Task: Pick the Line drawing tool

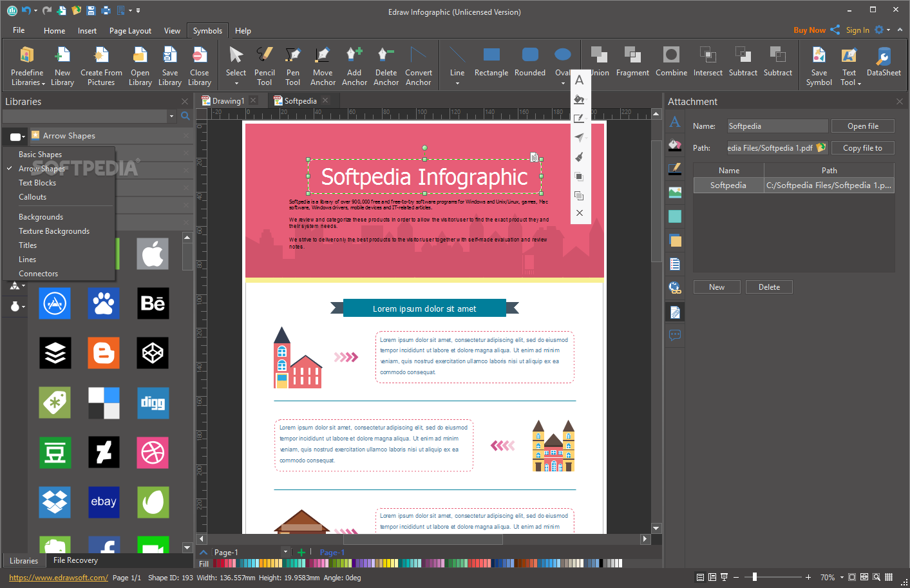Action: [457, 66]
